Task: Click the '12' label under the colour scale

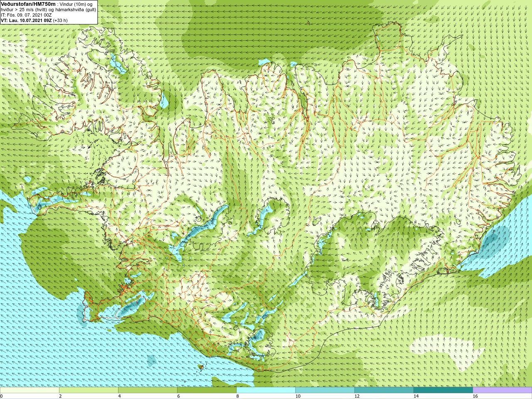Action: 357,396
